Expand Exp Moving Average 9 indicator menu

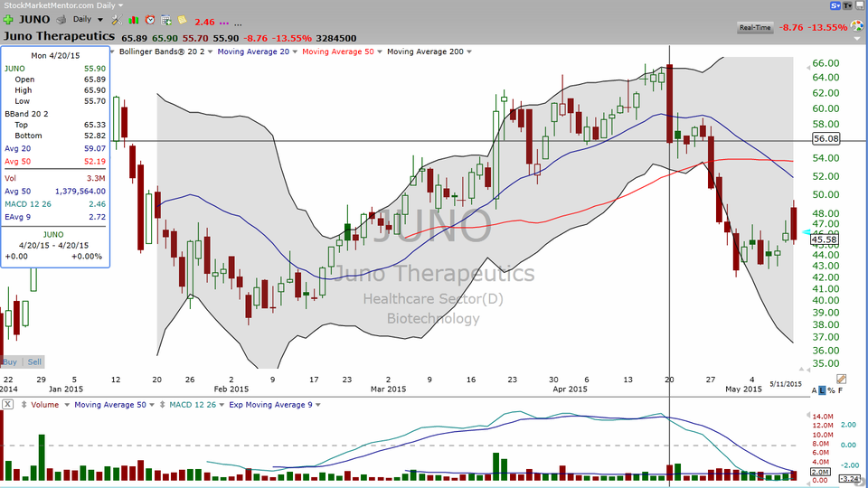pyautogui.click(x=317, y=405)
